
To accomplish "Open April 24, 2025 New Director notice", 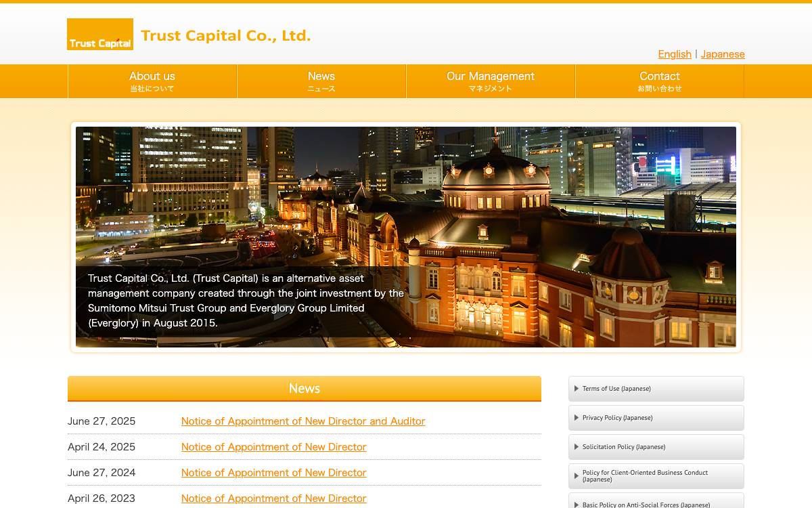I will pyautogui.click(x=274, y=447).
